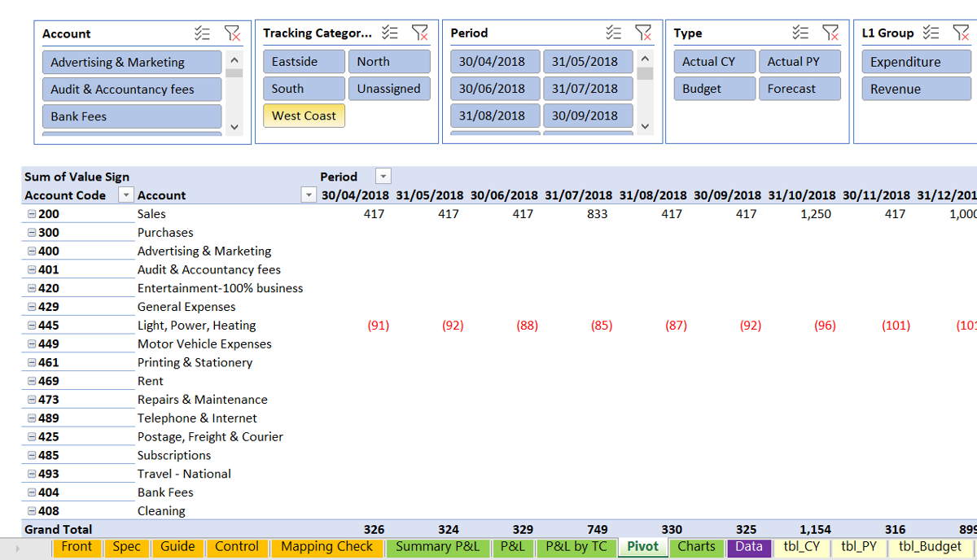Open the Account Code filter dropdown
The width and height of the screenshot is (977, 560).
click(x=126, y=195)
